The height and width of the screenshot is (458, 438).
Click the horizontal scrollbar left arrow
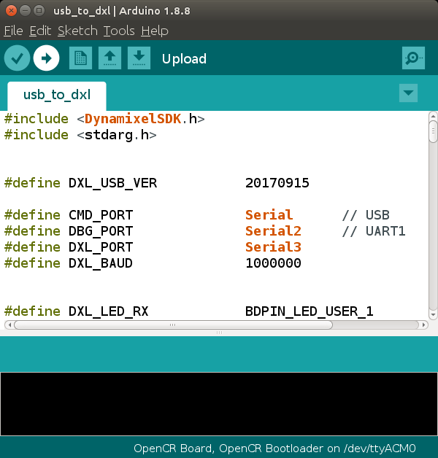pyautogui.click(x=9, y=325)
